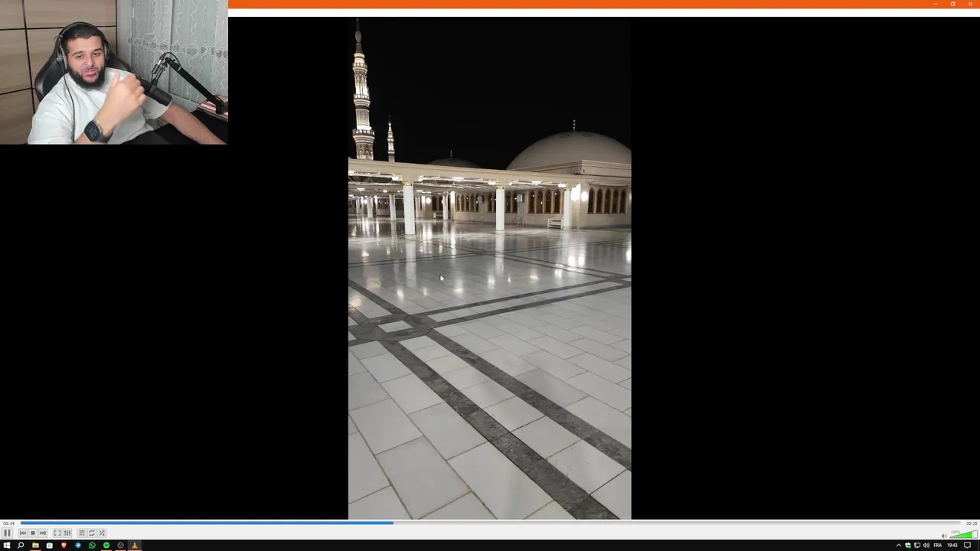Open the clock-face app in the taskbar
The width and height of the screenshot is (980, 551).
point(120,545)
